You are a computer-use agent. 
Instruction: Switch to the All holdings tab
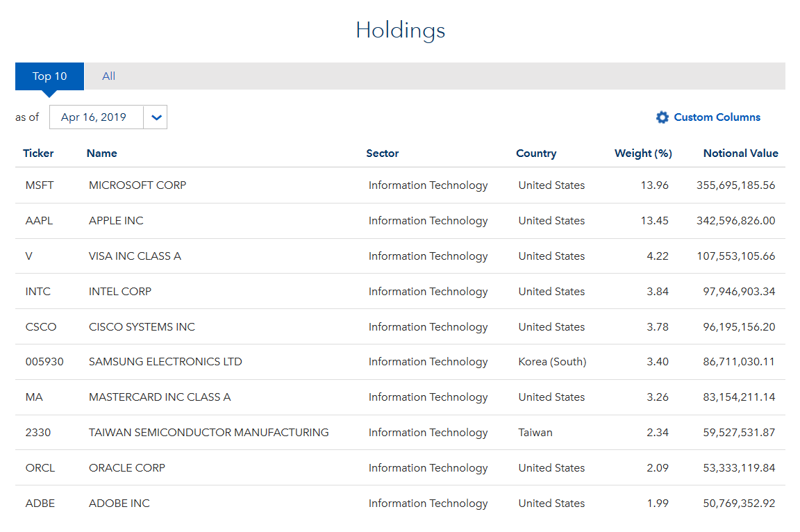(108, 76)
